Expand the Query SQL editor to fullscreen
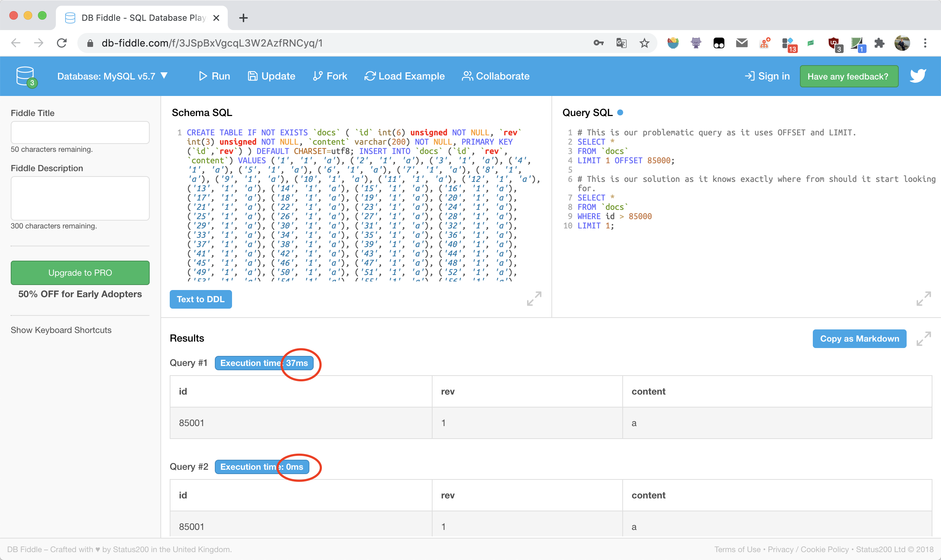The image size is (941, 560). click(x=923, y=299)
